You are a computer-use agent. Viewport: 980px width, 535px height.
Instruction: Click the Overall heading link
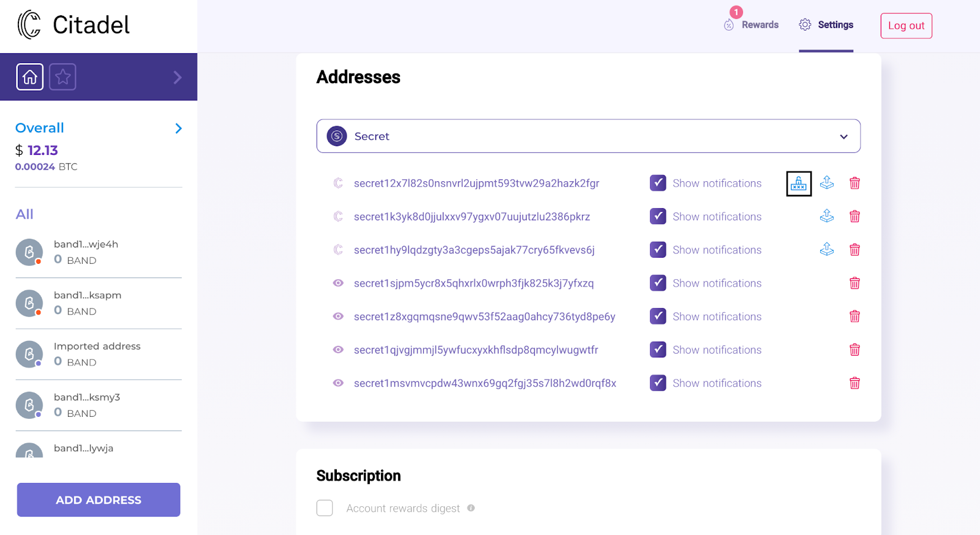coord(40,128)
